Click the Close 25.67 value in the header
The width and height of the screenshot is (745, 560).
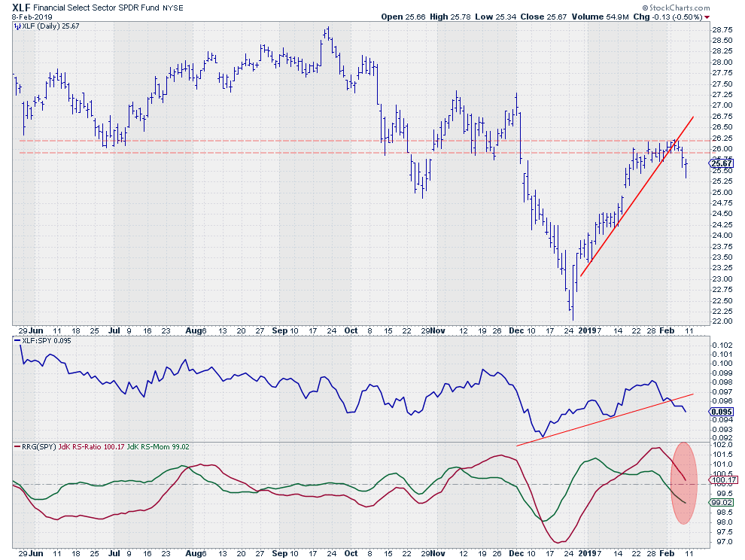tap(543, 17)
